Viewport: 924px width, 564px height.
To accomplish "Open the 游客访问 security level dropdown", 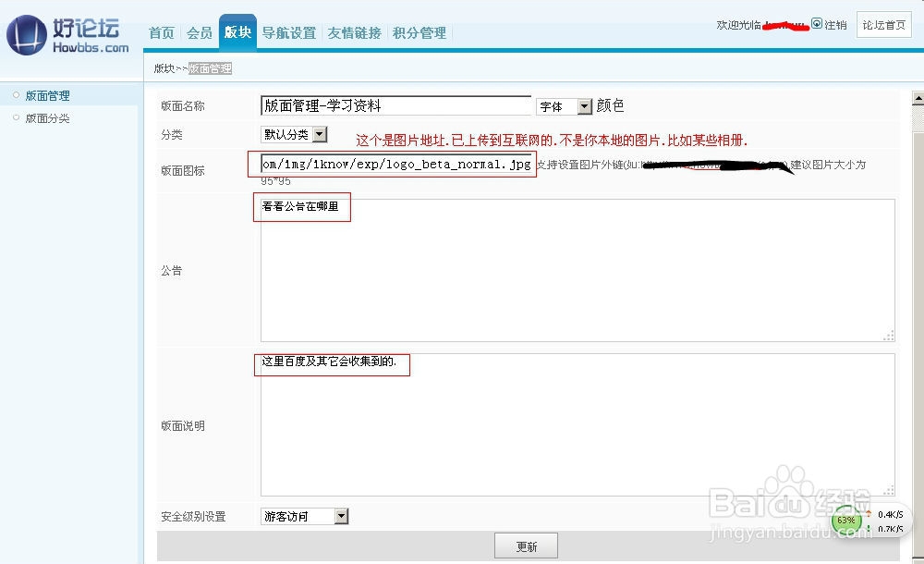I will pos(340,516).
